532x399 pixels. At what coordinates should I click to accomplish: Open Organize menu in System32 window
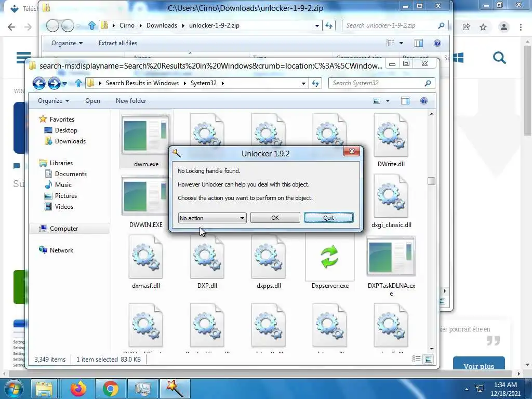pos(54,101)
